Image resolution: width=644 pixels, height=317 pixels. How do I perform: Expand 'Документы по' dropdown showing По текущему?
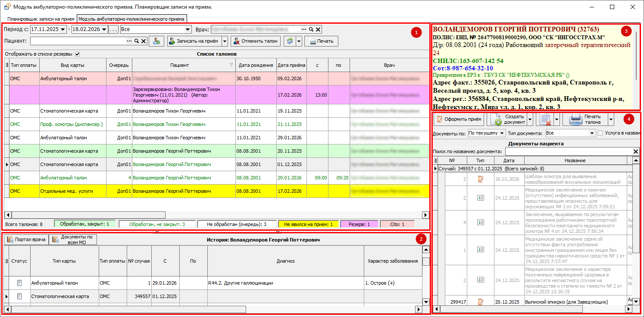(x=502, y=133)
